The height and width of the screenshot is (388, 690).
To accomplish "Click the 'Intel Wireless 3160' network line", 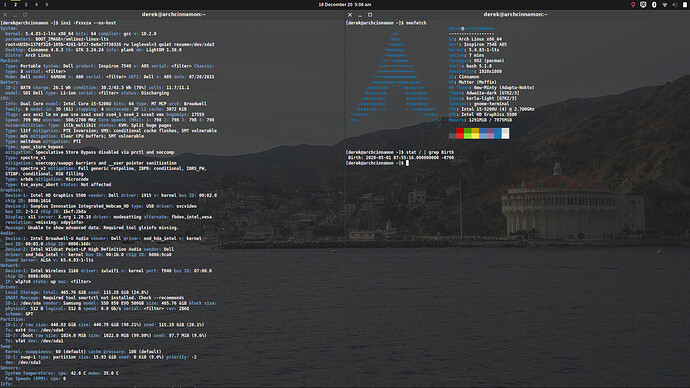I will [109, 271].
